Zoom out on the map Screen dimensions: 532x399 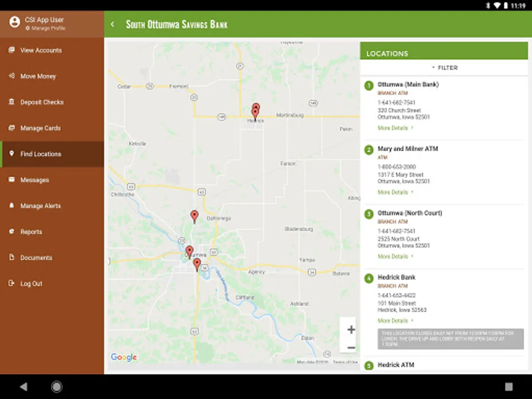coord(351,348)
